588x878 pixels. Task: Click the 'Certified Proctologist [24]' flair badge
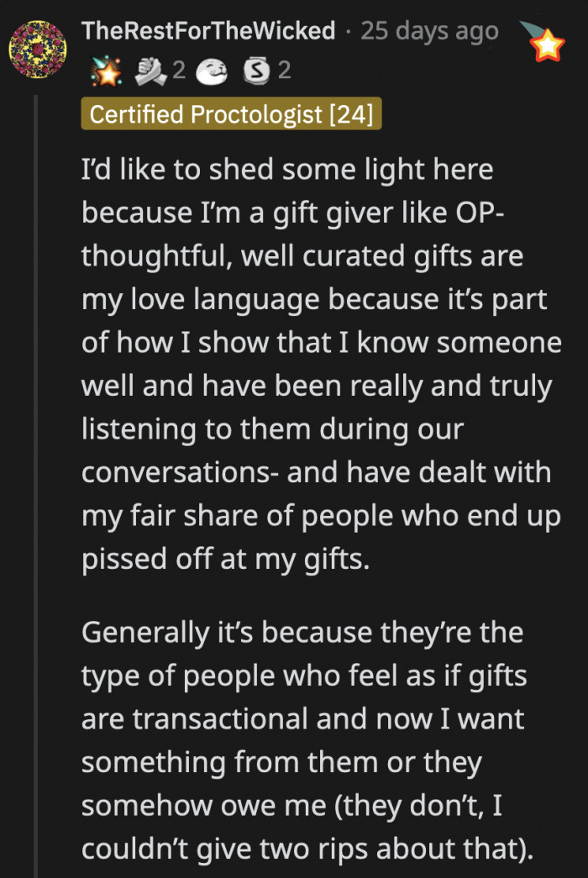pyautogui.click(x=231, y=115)
